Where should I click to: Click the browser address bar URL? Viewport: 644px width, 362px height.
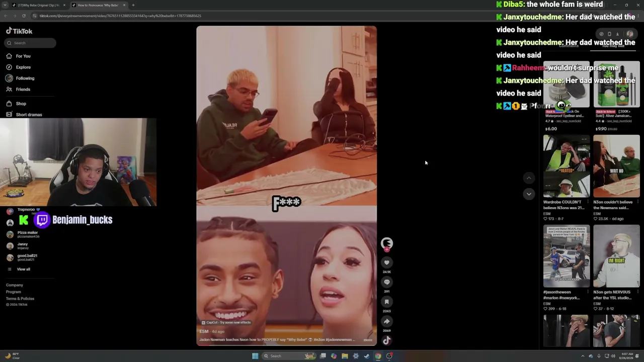tap(121, 16)
